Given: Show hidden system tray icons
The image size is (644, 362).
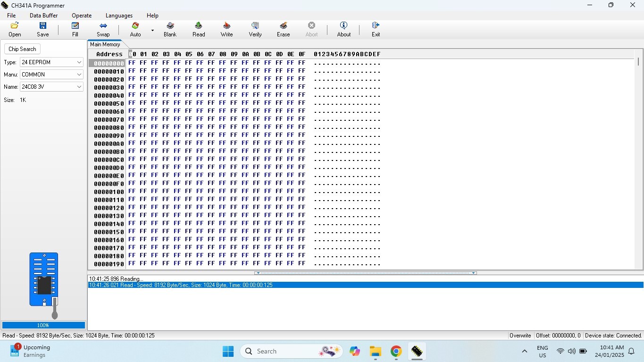Looking at the screenshot, I should [x=524, y=351].
